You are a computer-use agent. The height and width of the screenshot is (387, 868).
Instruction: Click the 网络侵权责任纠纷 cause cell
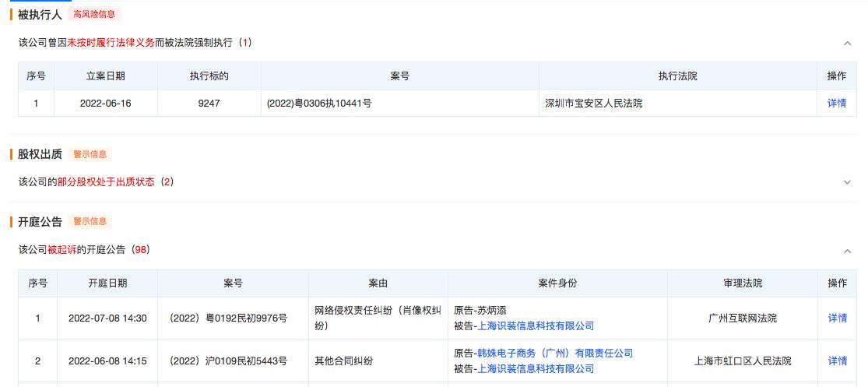pyautogui.click(x=378, y=318)
